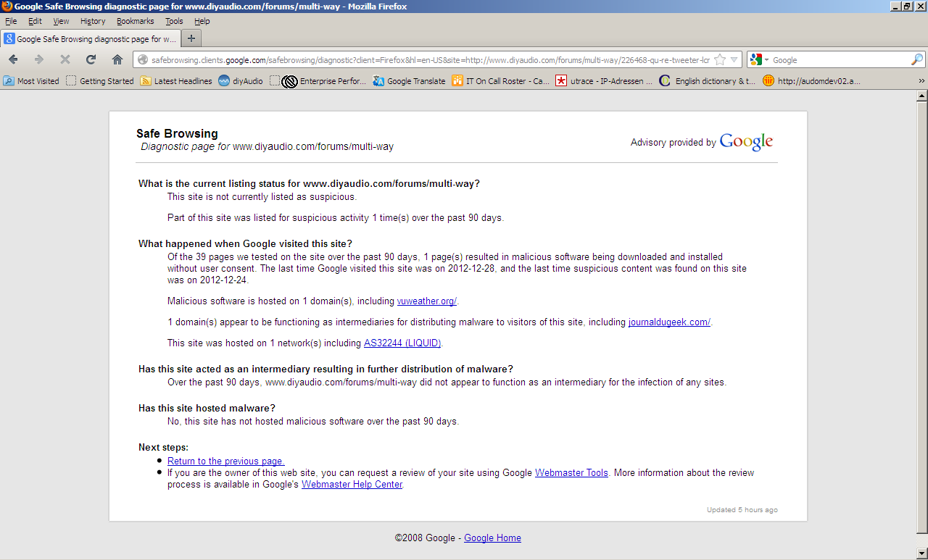Image resolution: width=928 pixels, height=560 pixels.
Task: Reload the page with the refresh icon
Action: click(91, 59)
